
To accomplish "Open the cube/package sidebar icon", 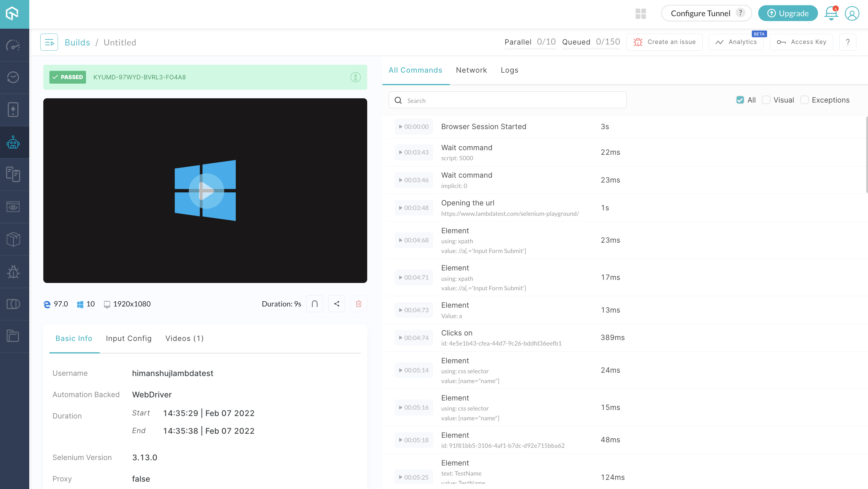I will click(13, 239).
